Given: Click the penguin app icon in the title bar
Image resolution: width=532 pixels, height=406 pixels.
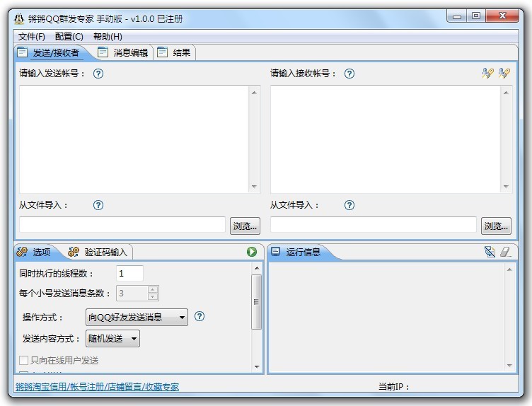Looking at the screenshot, I should (19, 18).
